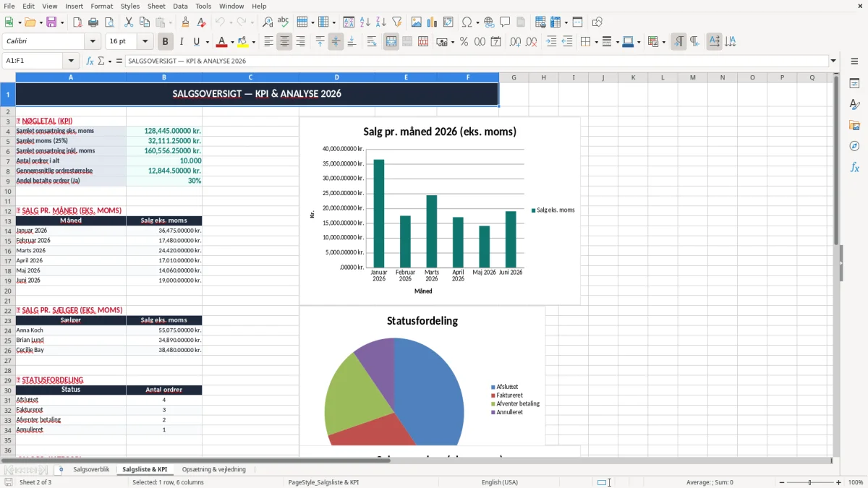Image resolution: width=868 pixels, height=488 pixels.
Task: Click the Open folder icon
Action: [29, 22]
